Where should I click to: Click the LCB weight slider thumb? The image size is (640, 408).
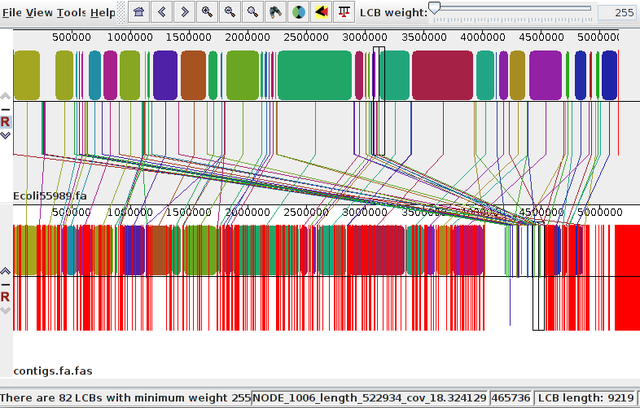tap(435, 7)
